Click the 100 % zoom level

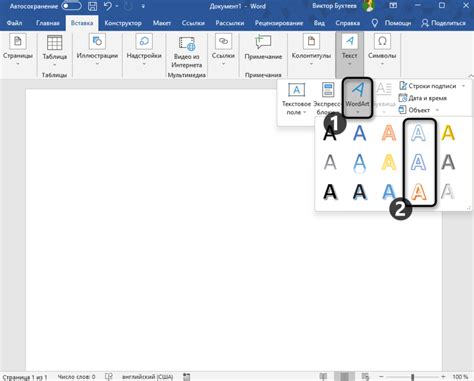(460, 377)
